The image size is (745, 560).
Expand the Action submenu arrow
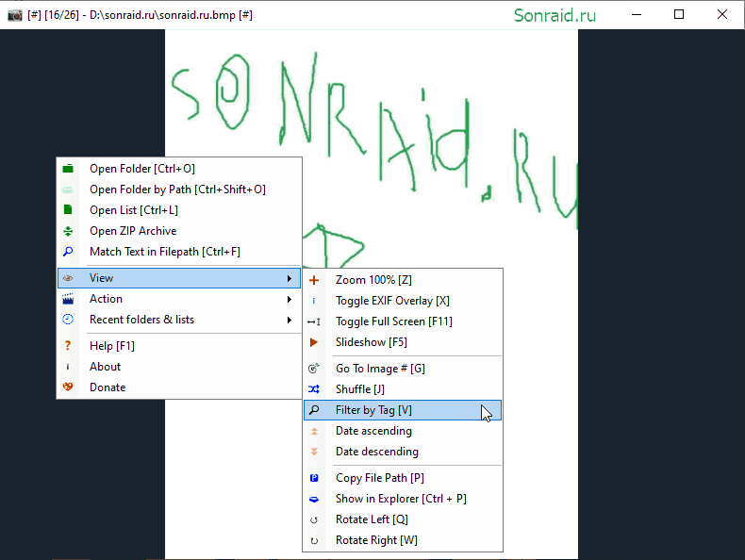[290, 299]
